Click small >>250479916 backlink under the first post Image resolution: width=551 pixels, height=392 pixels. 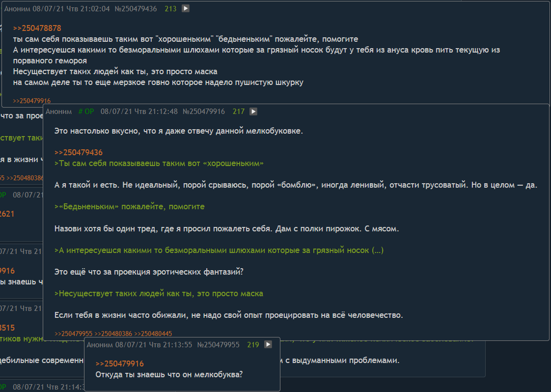(32, 101)
